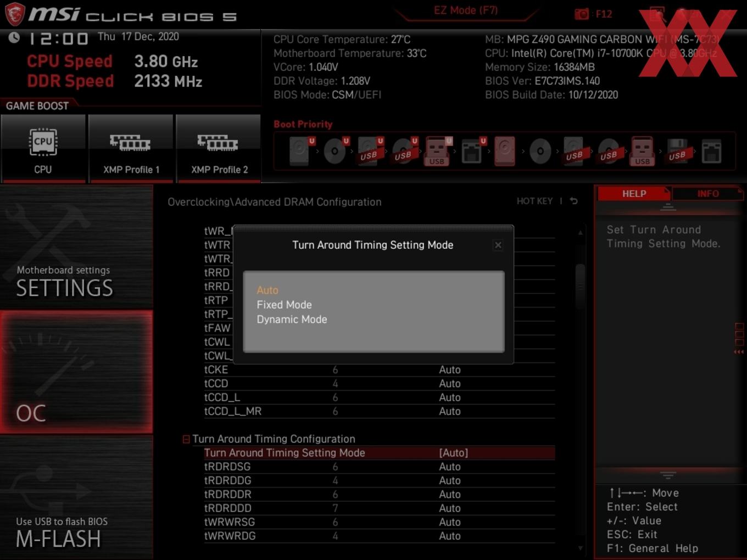Click the settings list scrollbar thumb
Screen dimensions: 747x560
[580, 287]
